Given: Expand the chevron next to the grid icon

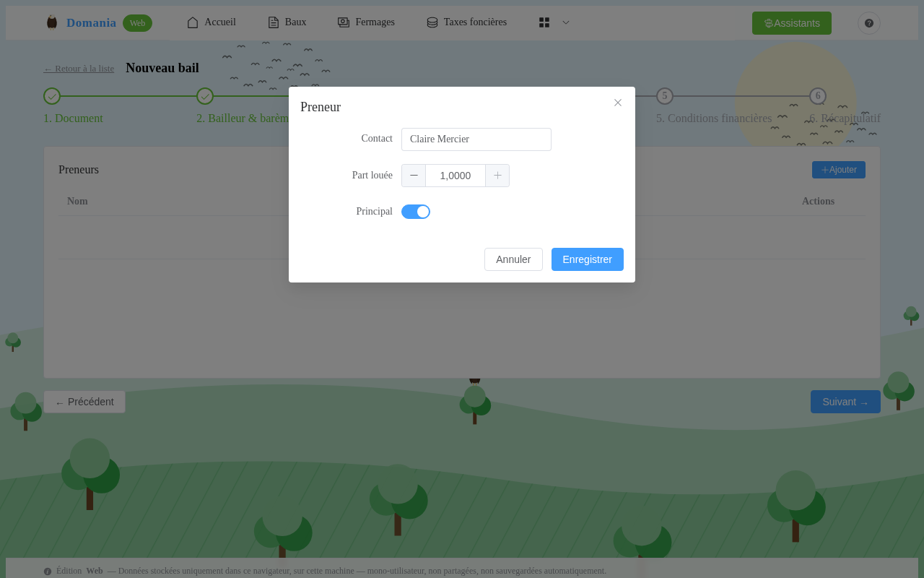Looking at the screenshot, I should coord(566,22).
